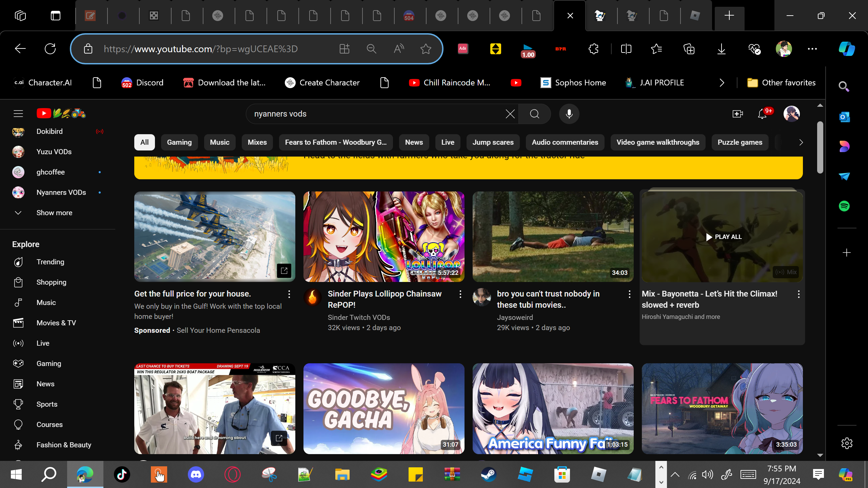Open the Goodbye Gacha video thumbnail
The image size is (868, 488).
383,408
